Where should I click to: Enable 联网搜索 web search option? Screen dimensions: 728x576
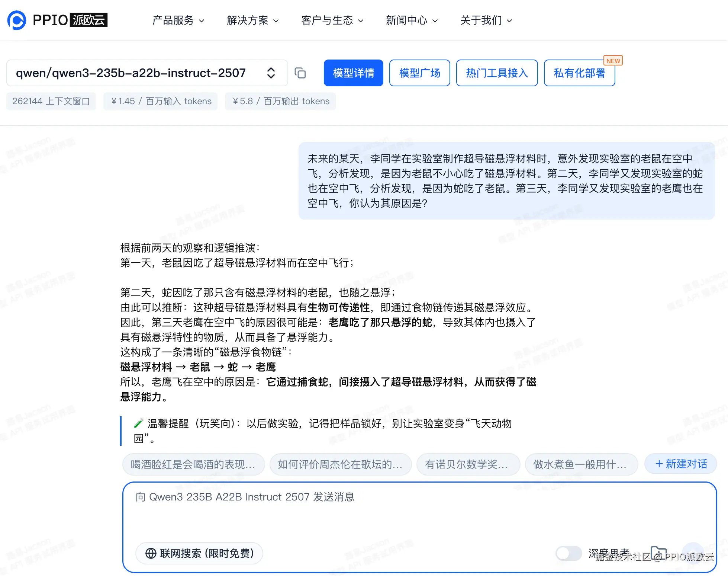tap(199, 553)
